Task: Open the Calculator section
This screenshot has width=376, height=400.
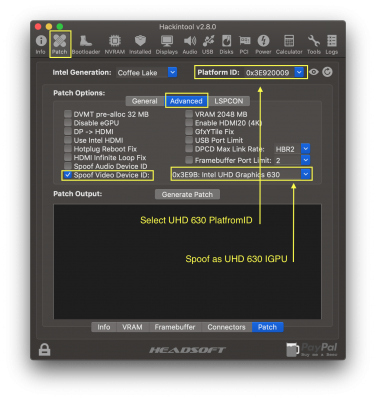Action: (x=289, y=44)
